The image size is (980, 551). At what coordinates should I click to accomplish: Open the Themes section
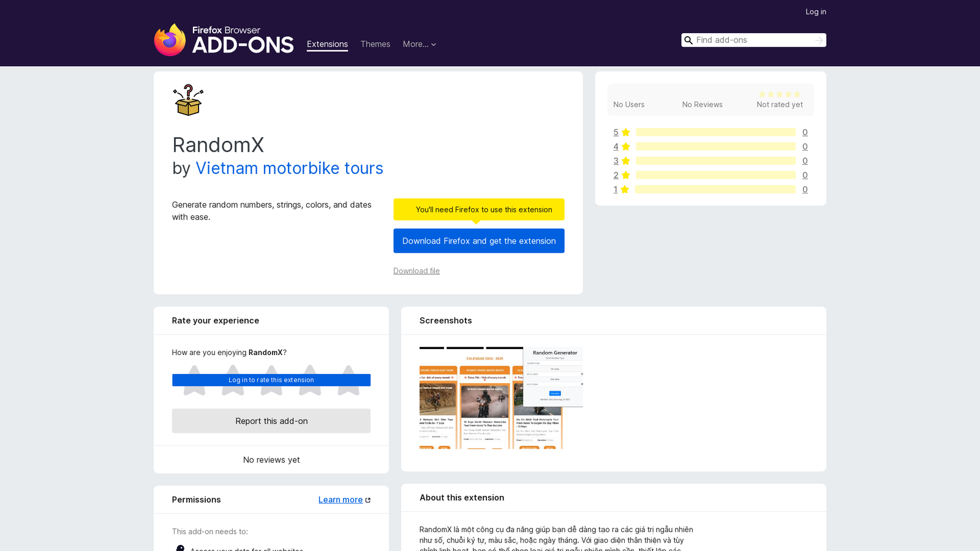tap(375, 44)
